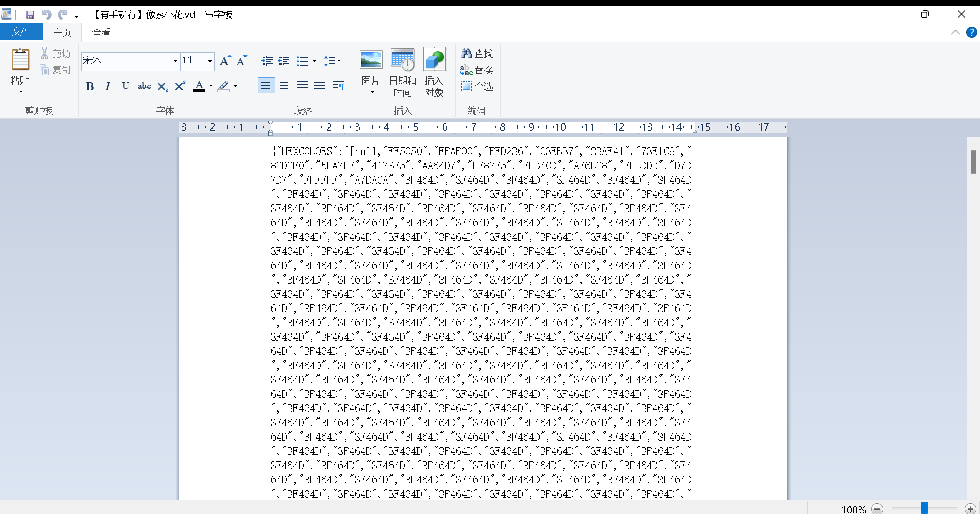This screenshot has height=514, width=980.
Task: Click the first-line indent marker on ruler
Action: [x=271, y=124]
